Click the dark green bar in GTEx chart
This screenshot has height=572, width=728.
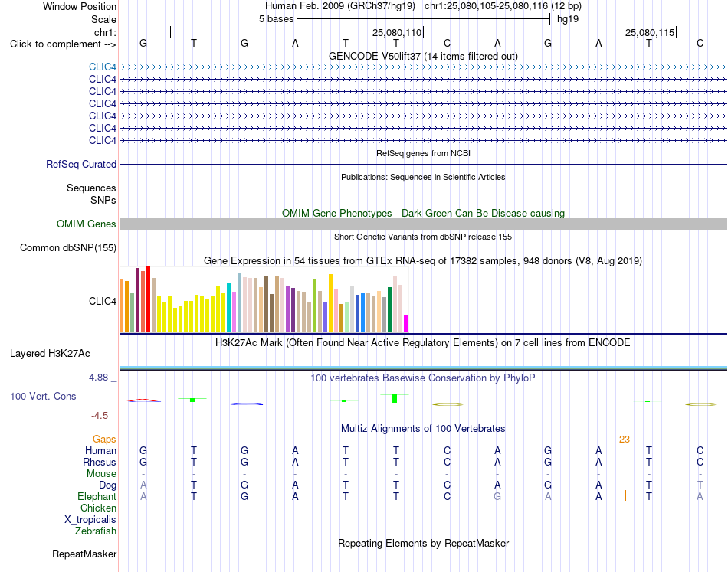point(389,309)
